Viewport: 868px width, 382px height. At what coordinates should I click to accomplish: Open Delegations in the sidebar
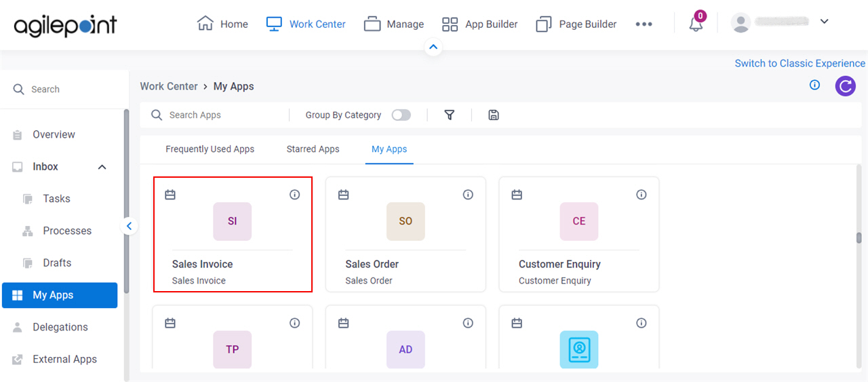tap(60, 327)
